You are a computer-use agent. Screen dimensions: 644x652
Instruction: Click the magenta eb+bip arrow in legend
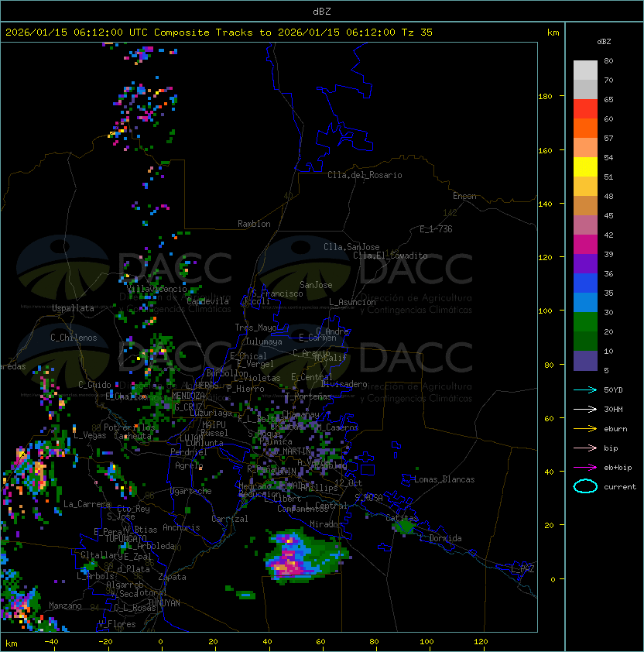tap(585, 468)
